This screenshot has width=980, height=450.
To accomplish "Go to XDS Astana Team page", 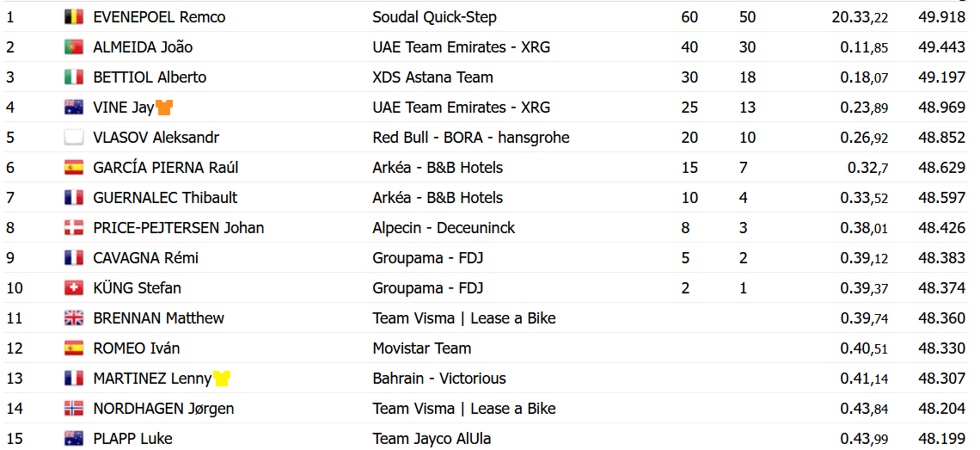I will (x=432, y=77).
